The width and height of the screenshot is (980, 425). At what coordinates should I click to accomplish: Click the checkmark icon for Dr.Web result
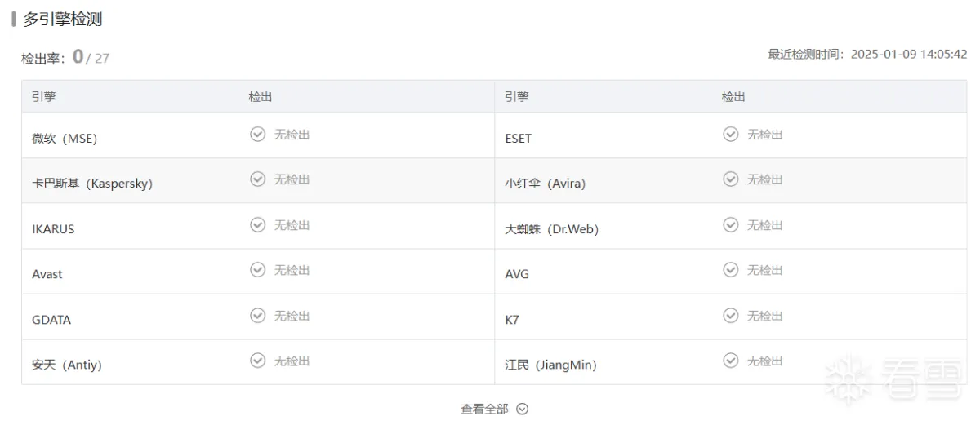[x=731, y=225]
